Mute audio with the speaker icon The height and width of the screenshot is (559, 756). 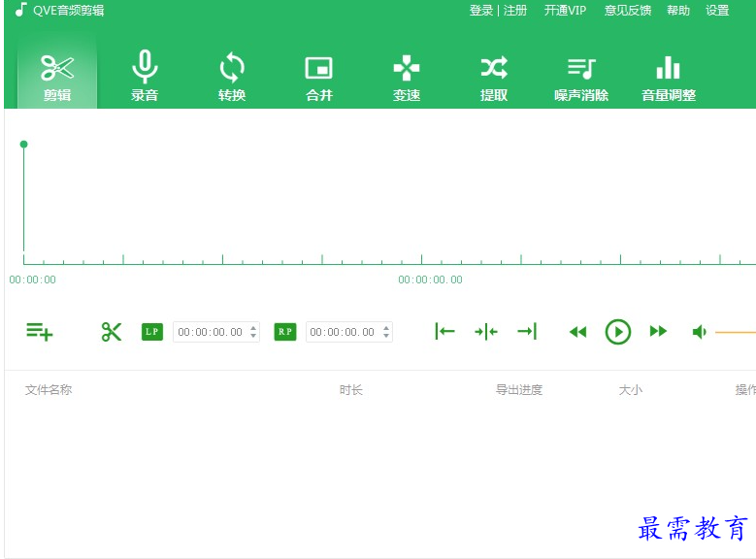699,332
